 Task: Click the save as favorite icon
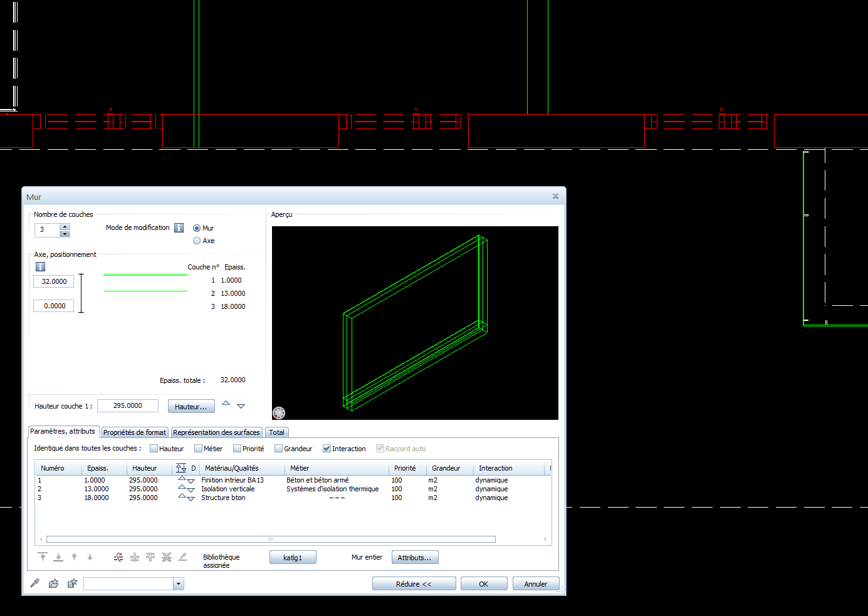click(x=72, y=583)
